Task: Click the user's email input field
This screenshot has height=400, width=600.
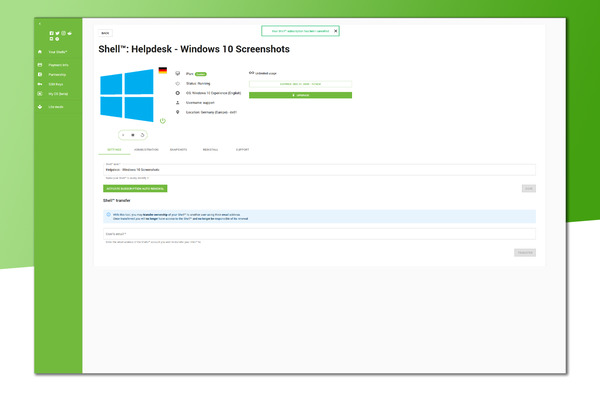Action: coord(319,234)
